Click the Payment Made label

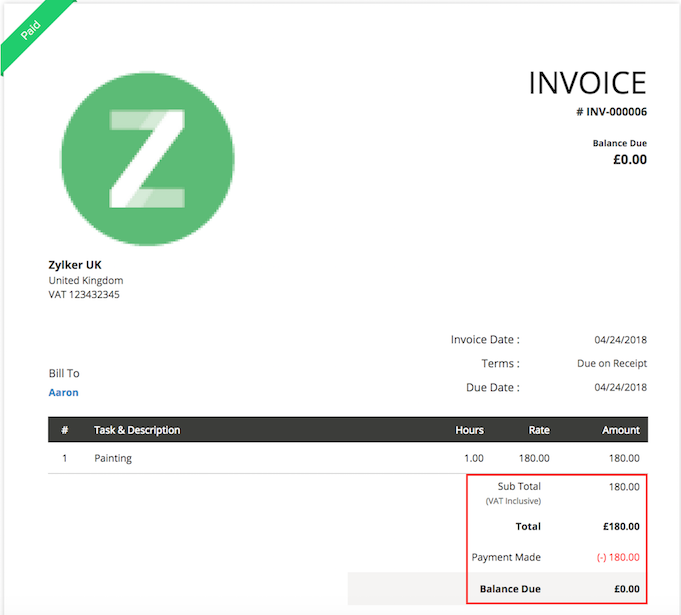pyautogui.click(x=506, y=557)
